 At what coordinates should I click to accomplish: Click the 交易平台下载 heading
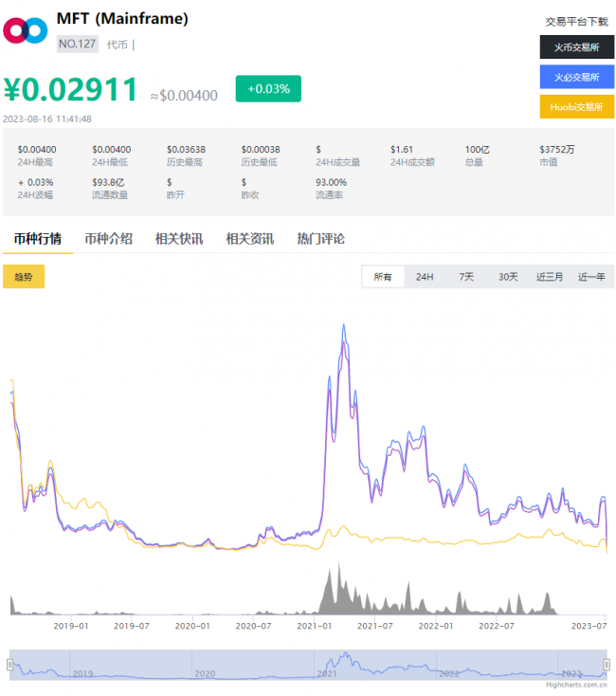click(576, 21)
